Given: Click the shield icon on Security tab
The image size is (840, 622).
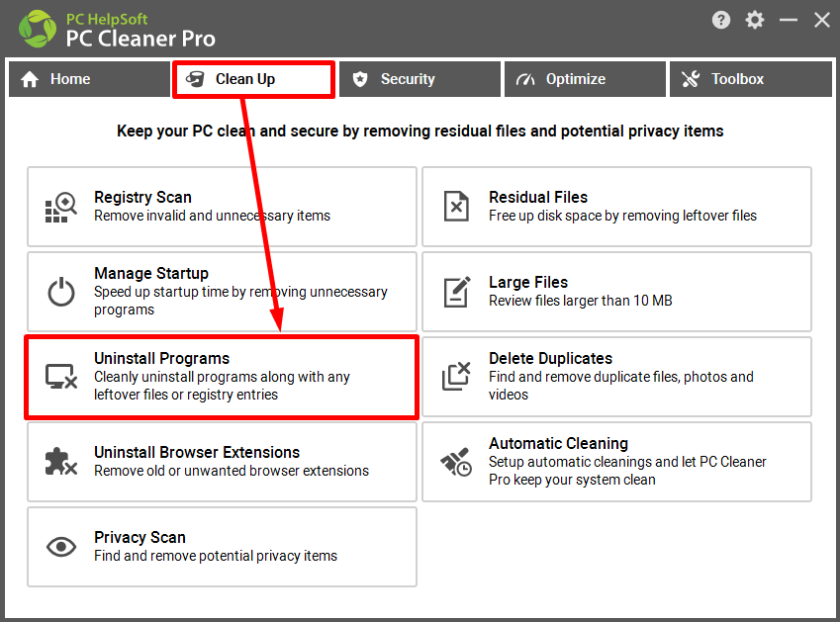Looking at the screenshot, I should coord(360,79).
